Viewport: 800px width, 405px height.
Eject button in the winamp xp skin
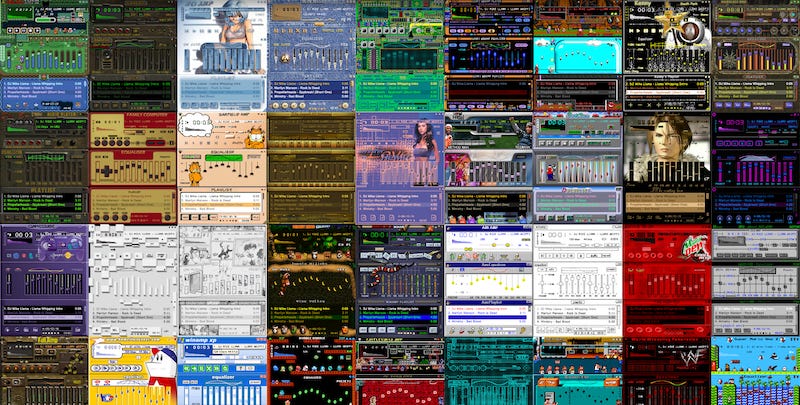point(225,368)
